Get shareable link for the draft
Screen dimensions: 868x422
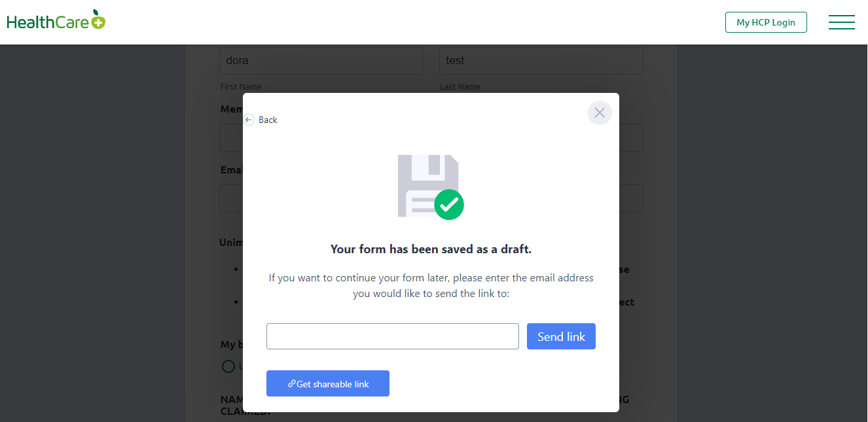pyautogui.click(x=328, y=383)
